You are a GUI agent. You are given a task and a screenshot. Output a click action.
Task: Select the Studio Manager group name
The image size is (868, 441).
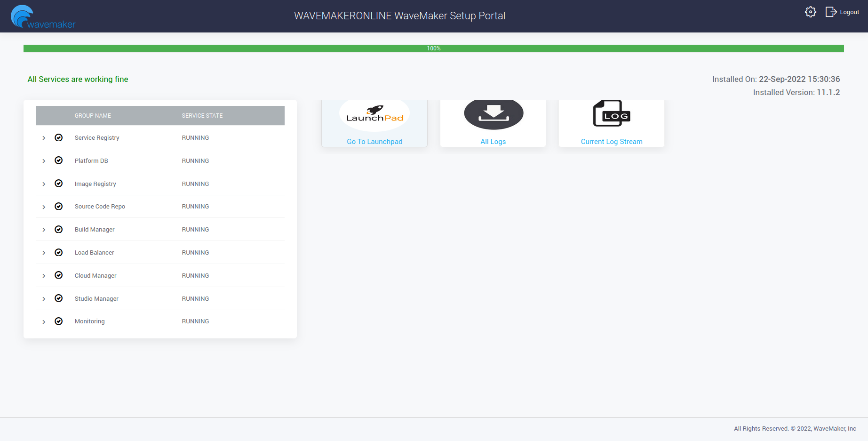click(96, 299)
